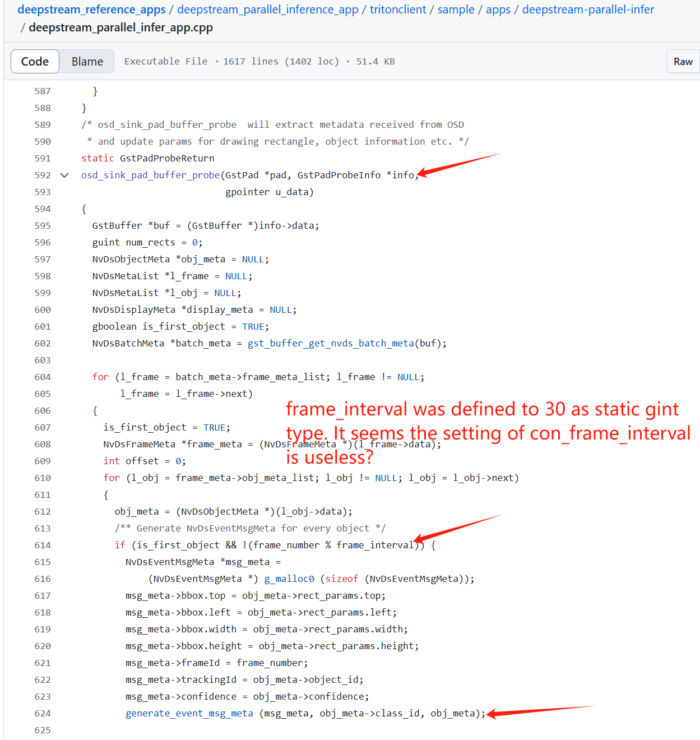
Task: Open the sample folder breadcrumb
Action: point(456,10)
